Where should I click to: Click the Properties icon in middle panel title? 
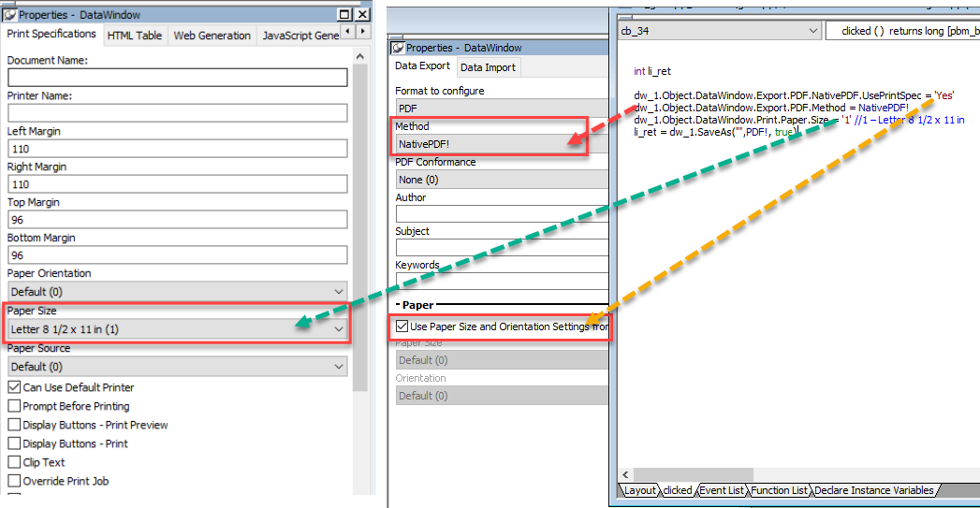click(x=397, y=48)
